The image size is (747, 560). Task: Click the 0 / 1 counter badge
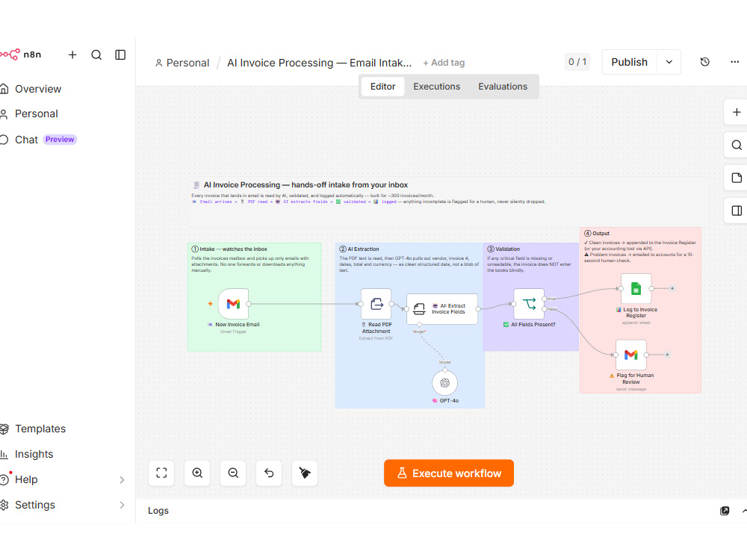click(x=577, y=62)
